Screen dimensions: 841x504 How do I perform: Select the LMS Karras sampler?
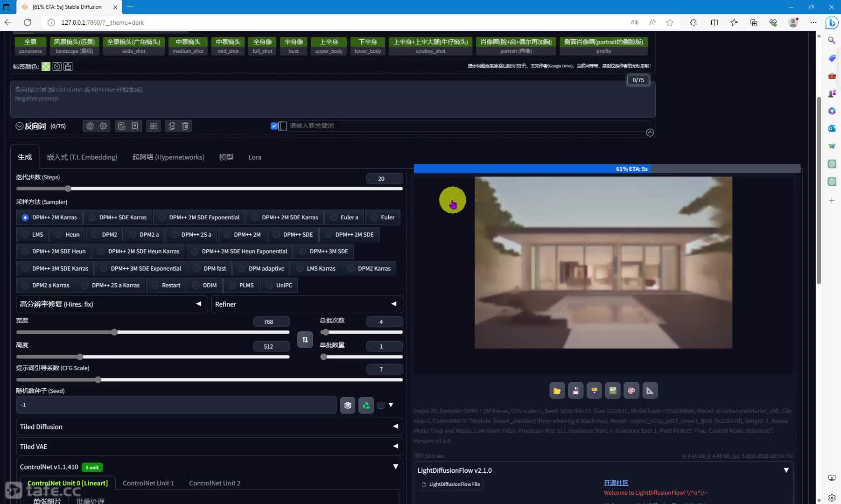click(316, 268)
